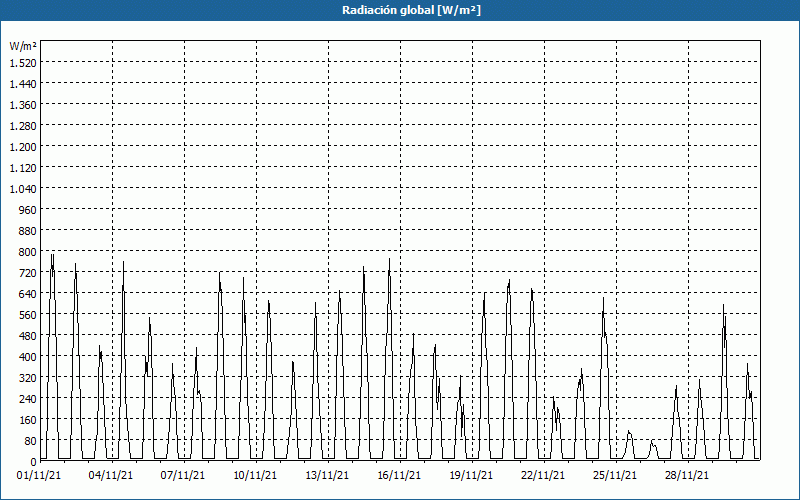Click the 25/11/21 date label

(615, 475)
